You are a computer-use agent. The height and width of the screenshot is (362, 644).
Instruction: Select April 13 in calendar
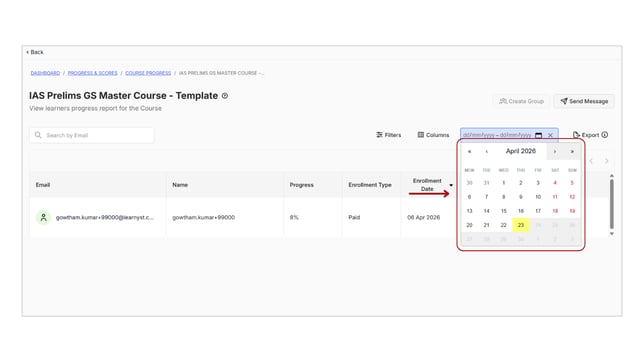pyautogui.click(x=469, y=211)
